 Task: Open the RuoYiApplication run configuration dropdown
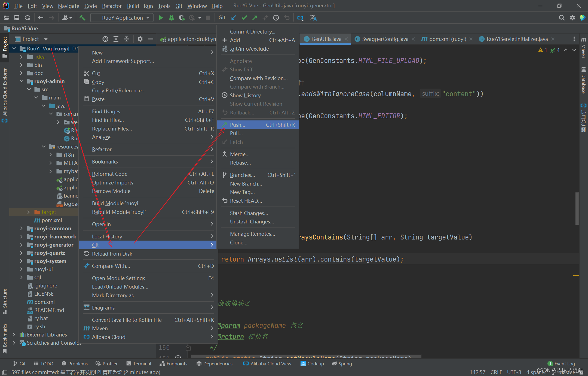(x=122, y=18)
